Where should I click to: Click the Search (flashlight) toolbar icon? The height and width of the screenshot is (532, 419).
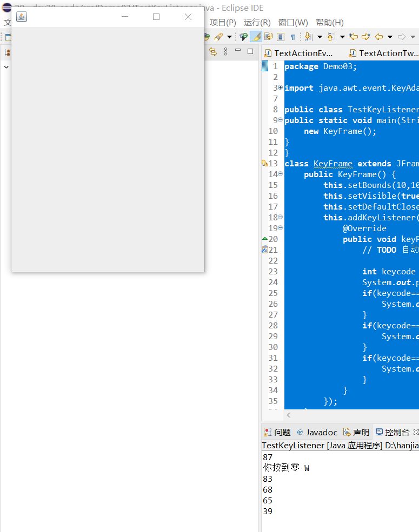coord(218,37)
